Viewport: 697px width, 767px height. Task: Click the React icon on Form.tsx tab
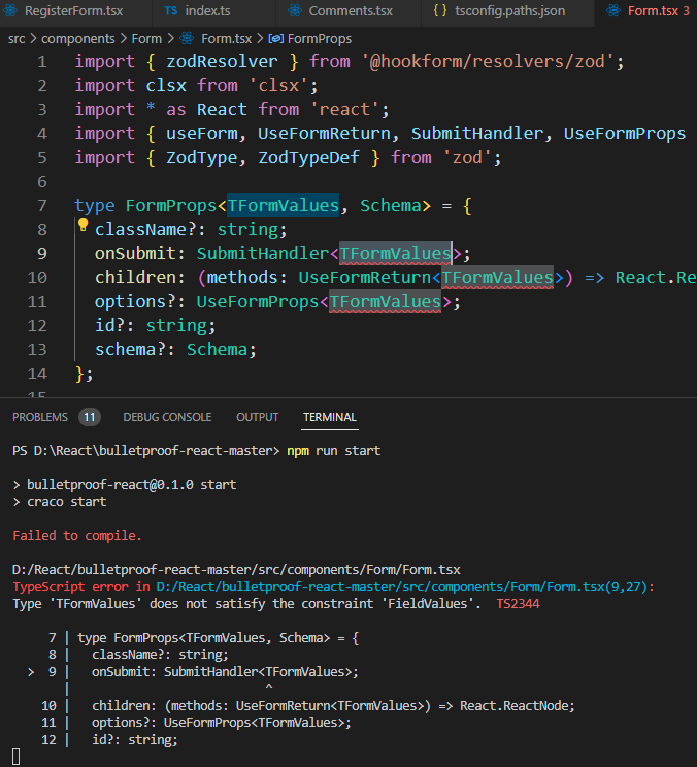click(x=613, y=10)
